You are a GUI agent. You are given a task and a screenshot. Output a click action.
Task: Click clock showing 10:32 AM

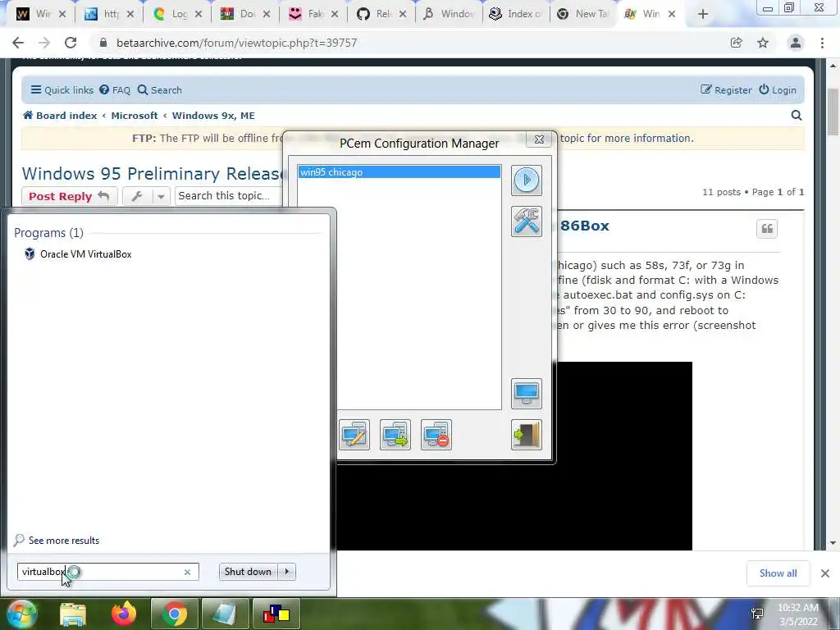[x=797, y=608]
